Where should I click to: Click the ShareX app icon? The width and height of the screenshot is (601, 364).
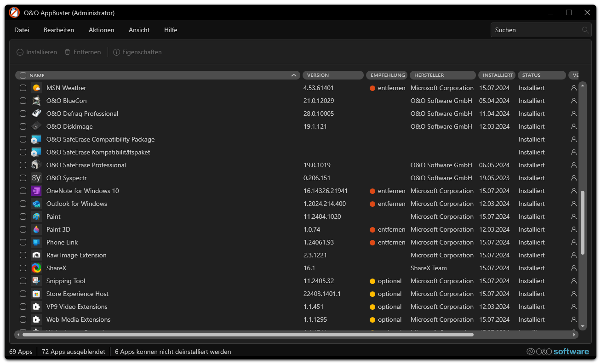[x=36, y=268]
